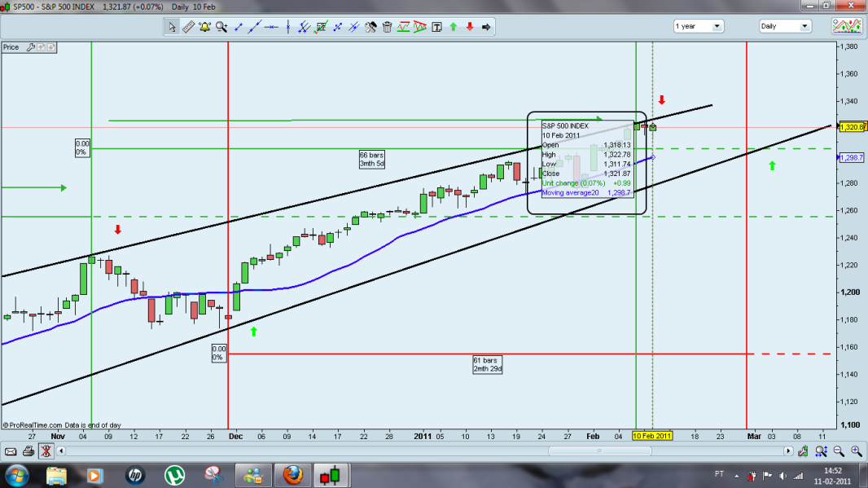Select the dashed line tool
This screenshot has height=488, width=868.
point(337,27)
